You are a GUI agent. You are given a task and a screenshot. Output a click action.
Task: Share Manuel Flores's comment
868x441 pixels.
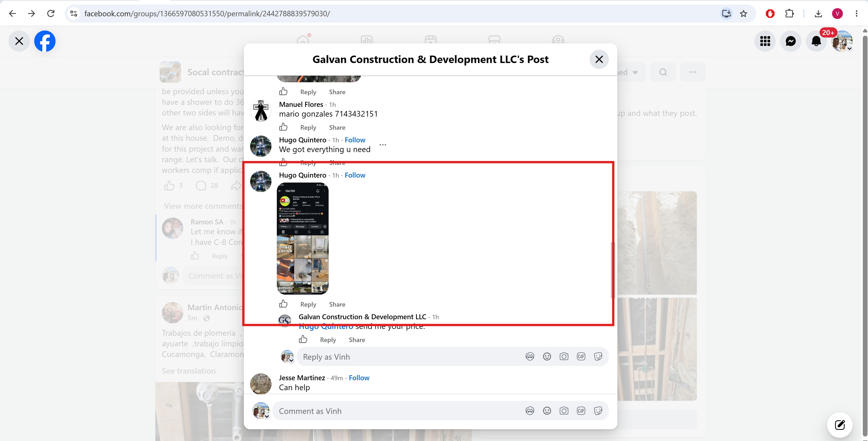(337, 127)
